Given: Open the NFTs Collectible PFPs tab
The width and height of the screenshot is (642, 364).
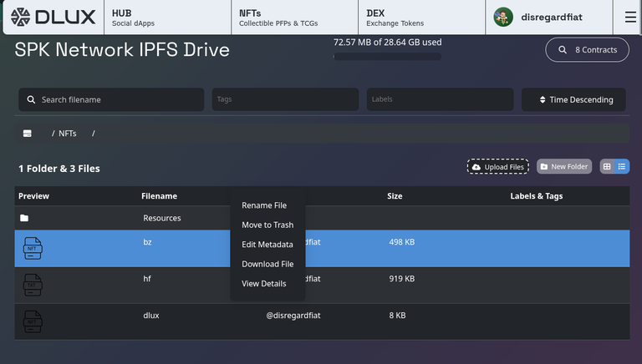Looking at the screenshot, I should click(295, 18).
